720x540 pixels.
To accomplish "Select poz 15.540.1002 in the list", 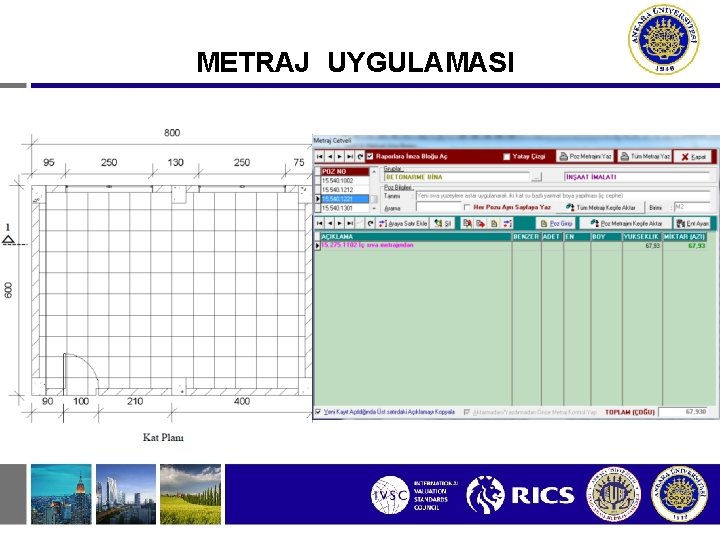I will 345,180.
